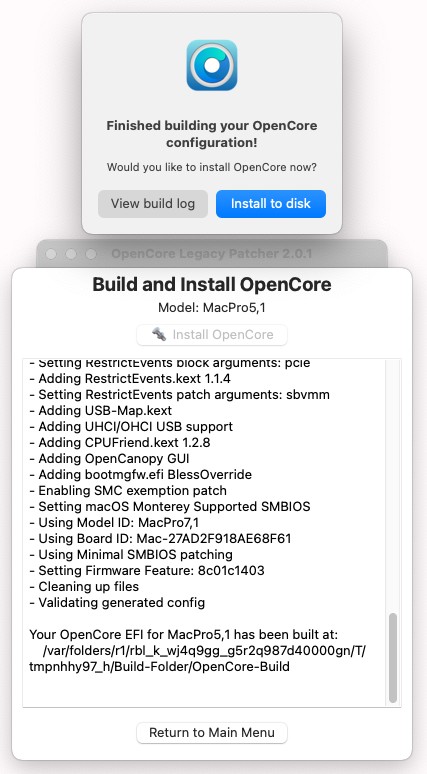Click the dimmed Install OpenCore button text
427x774 pixels.
223,335
